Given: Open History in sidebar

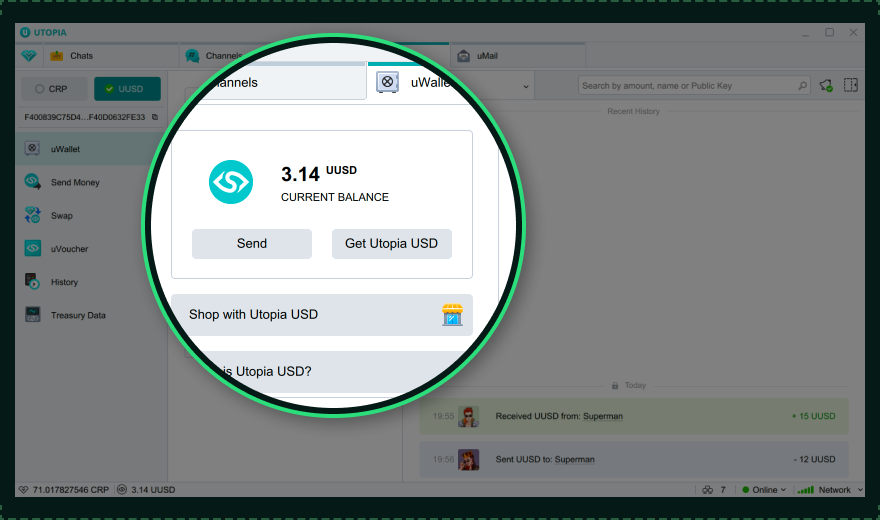Looking at the screenshot, I should coord(91,282).
